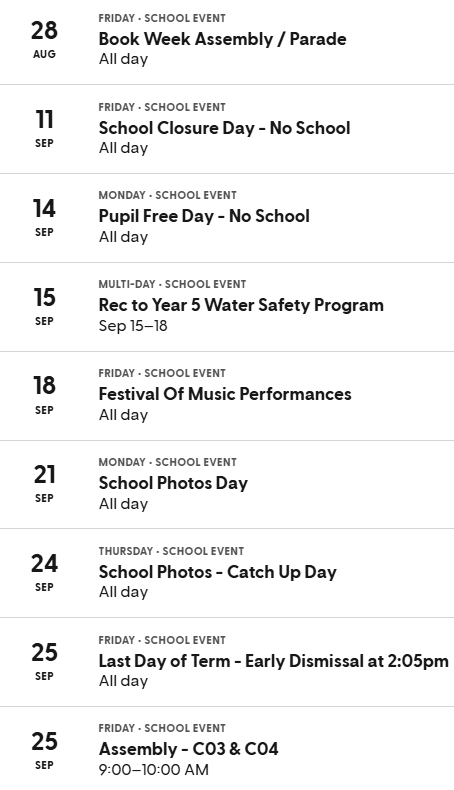Open School Photos Day event

(x=173, y=483)
